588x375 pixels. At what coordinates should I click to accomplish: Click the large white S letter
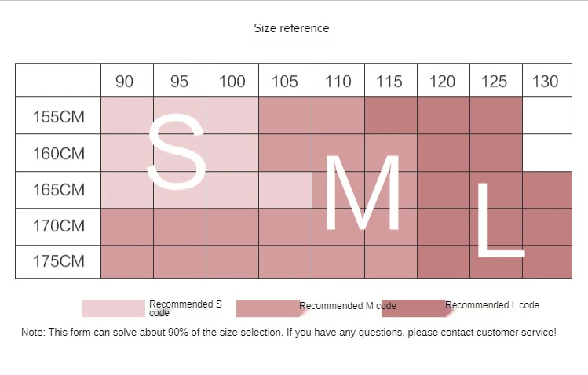[177, 151]
